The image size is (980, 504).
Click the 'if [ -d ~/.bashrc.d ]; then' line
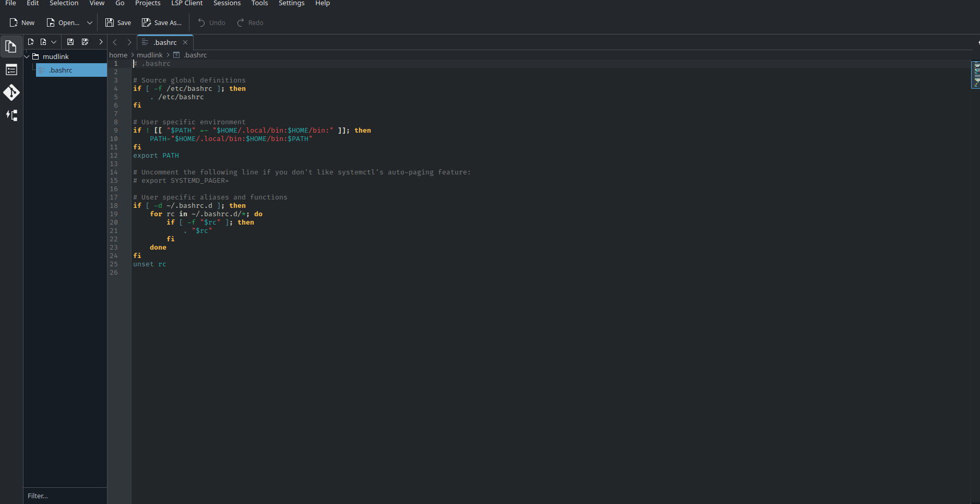tap(189, 206)
